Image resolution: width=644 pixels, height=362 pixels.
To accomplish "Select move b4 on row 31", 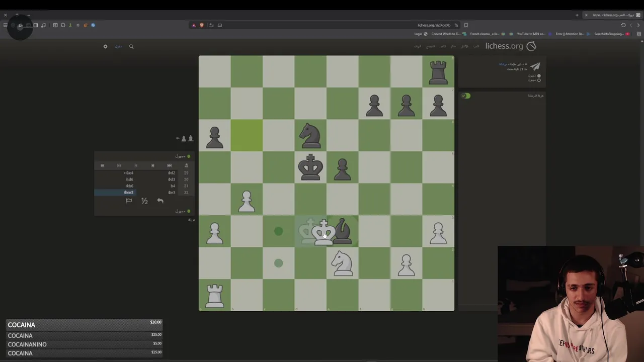I will pyautogui.click(x=173, y=186).
